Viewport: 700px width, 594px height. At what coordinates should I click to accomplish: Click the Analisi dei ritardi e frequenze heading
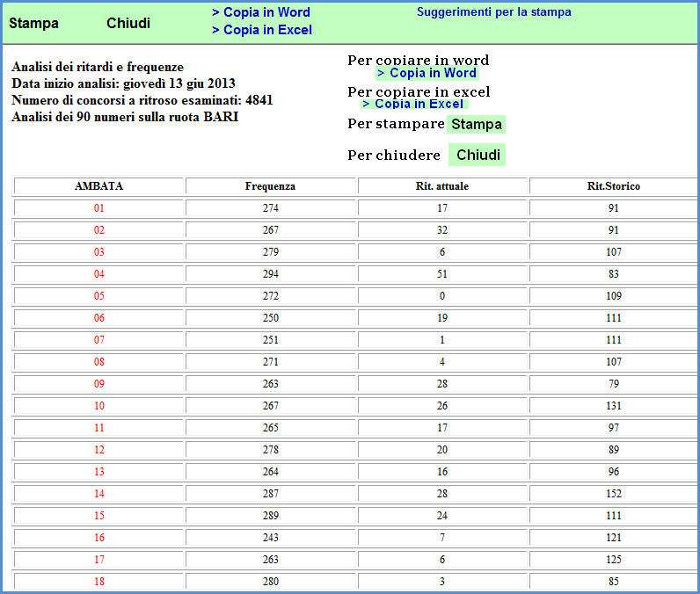pos(98,67)
